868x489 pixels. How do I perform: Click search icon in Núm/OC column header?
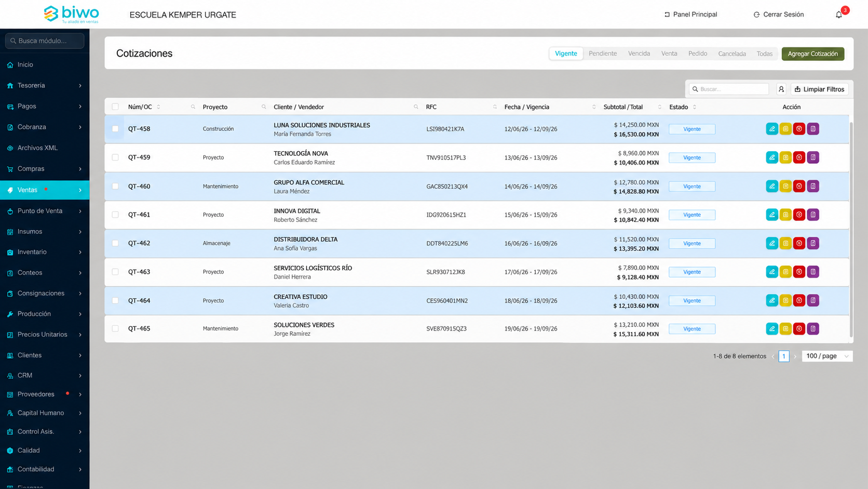click(x=193, y=107)
